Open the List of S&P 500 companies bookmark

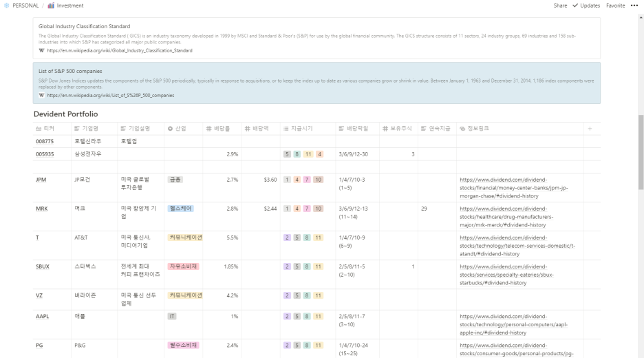(316, 83)
